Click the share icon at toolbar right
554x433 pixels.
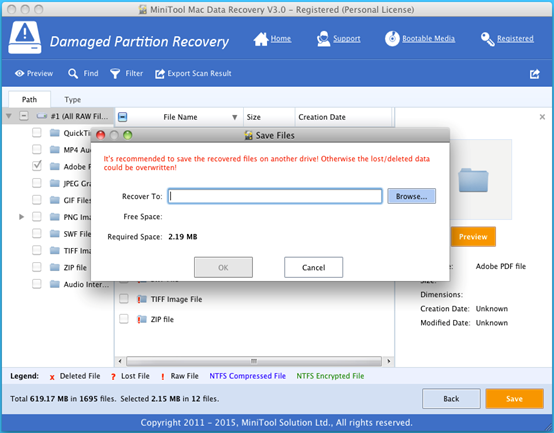pyautogui.click(x=535, y=73)
